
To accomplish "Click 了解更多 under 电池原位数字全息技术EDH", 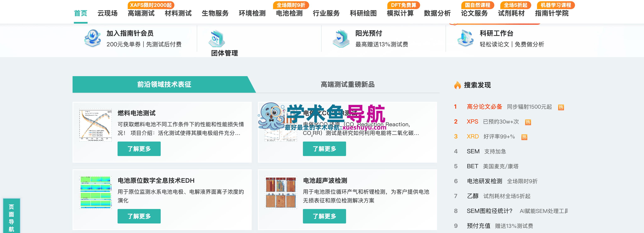I will [x=139, y=216].
